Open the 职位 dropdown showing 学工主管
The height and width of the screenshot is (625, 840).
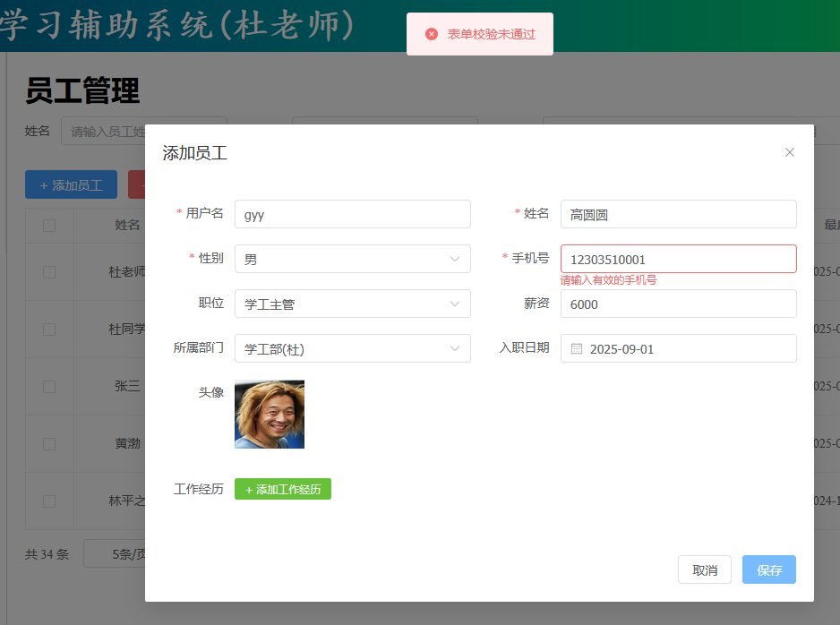pos(352,304)
